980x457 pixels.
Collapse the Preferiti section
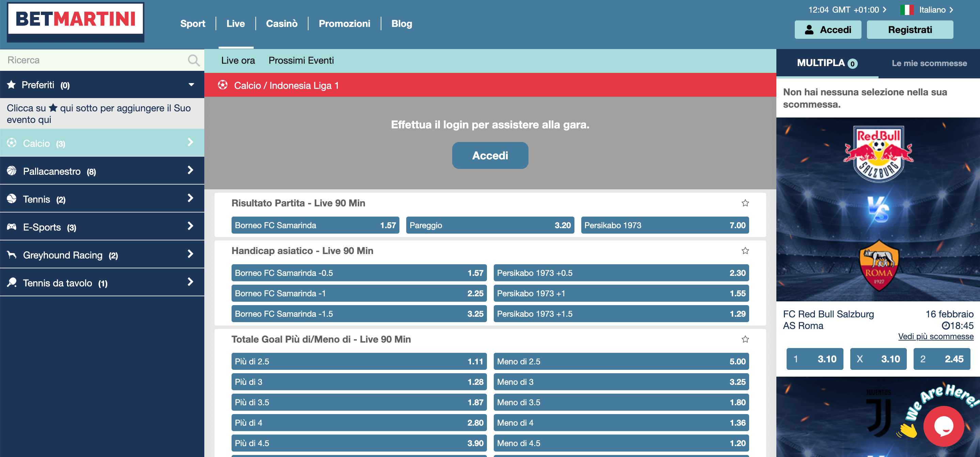[191, 84]
